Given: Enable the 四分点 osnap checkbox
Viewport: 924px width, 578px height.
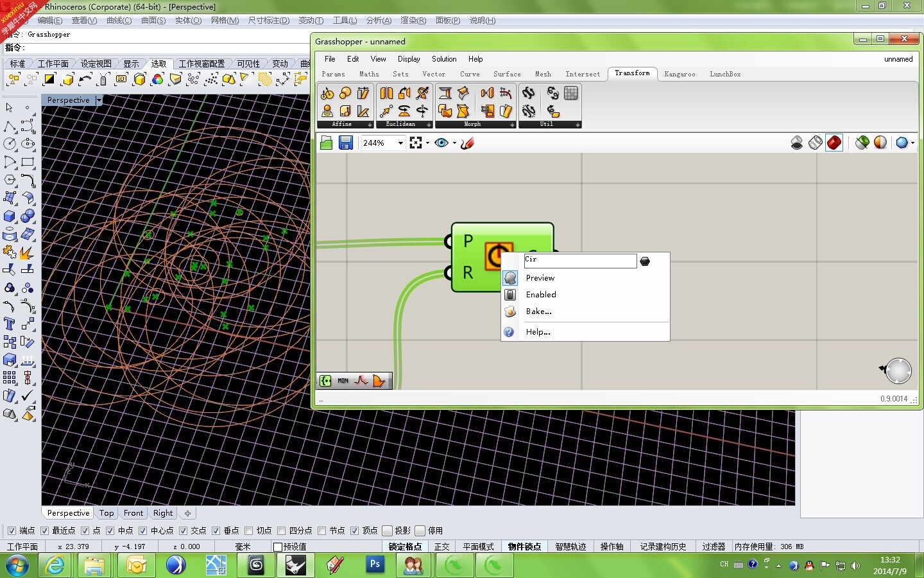Looking at the screenshot, I should pos(281,530).
